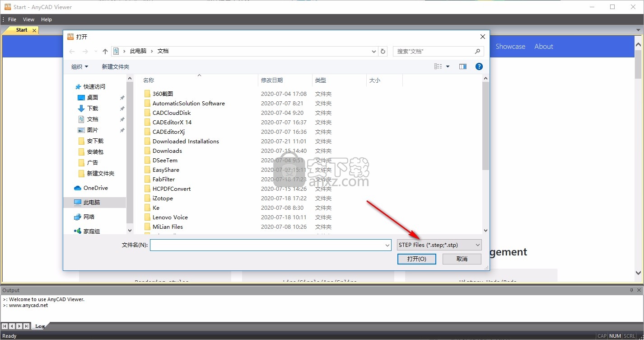Image resolution: width=644 pixels, height=340 pixels.
Task: Open 安下载 folder in sidebar
Action: click(91, 141)
